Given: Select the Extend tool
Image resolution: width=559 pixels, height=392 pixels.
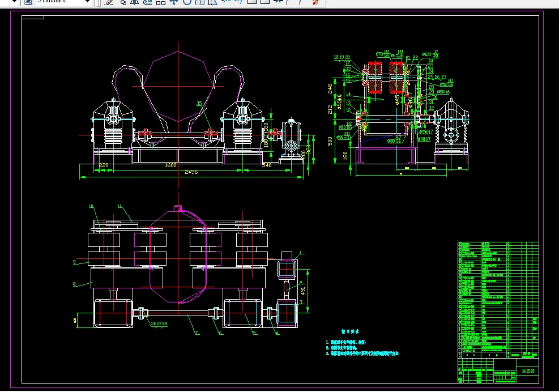Looking at the screenshot, I should point(238,2).
